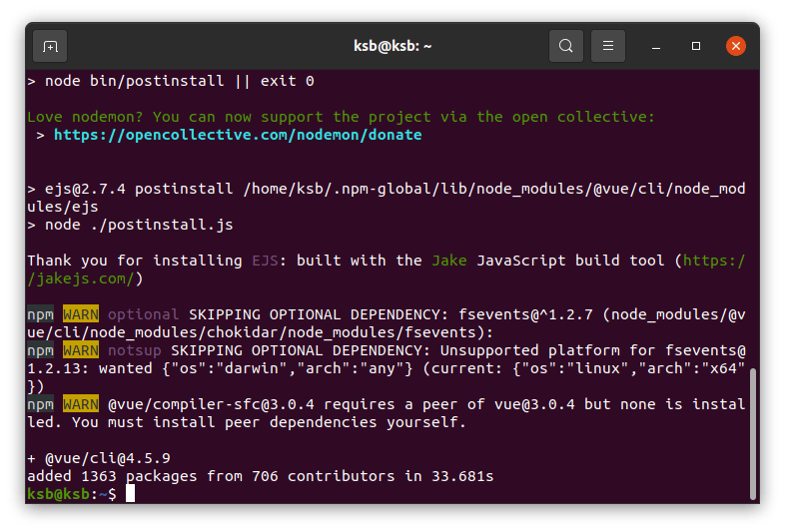
Task: Click the terminal scrollbar thumb
Action: pos(752,433)
